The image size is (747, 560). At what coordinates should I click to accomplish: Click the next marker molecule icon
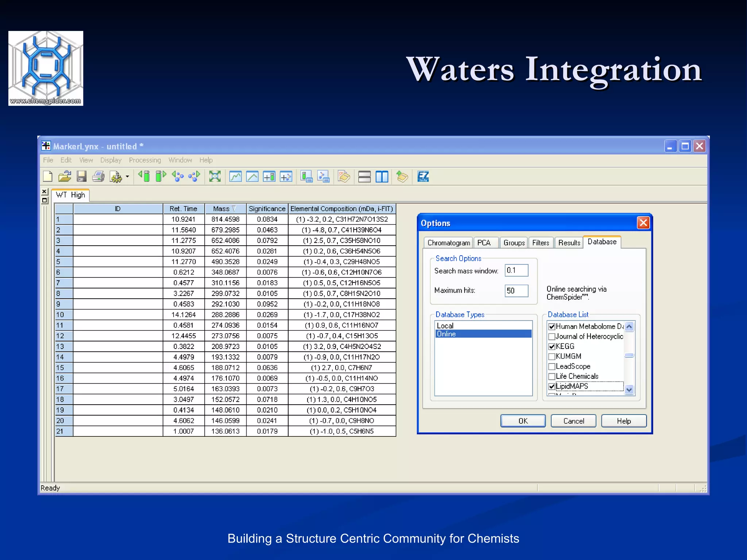(x=194, y=176)
